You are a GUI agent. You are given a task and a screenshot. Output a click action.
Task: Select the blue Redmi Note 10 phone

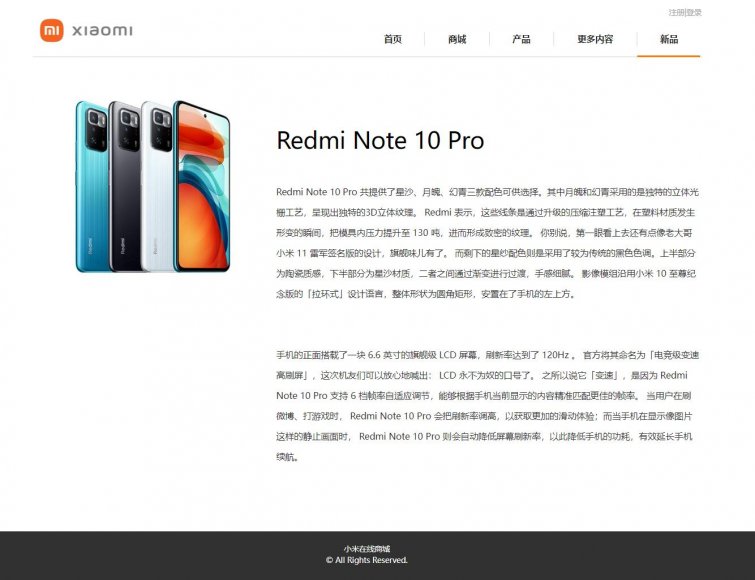(x=92, y=187)
